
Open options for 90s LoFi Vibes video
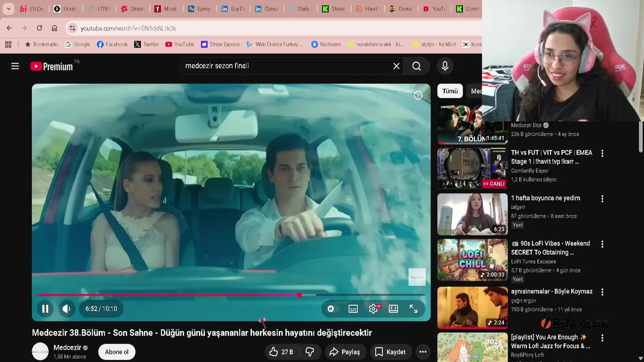click(602, 244)
